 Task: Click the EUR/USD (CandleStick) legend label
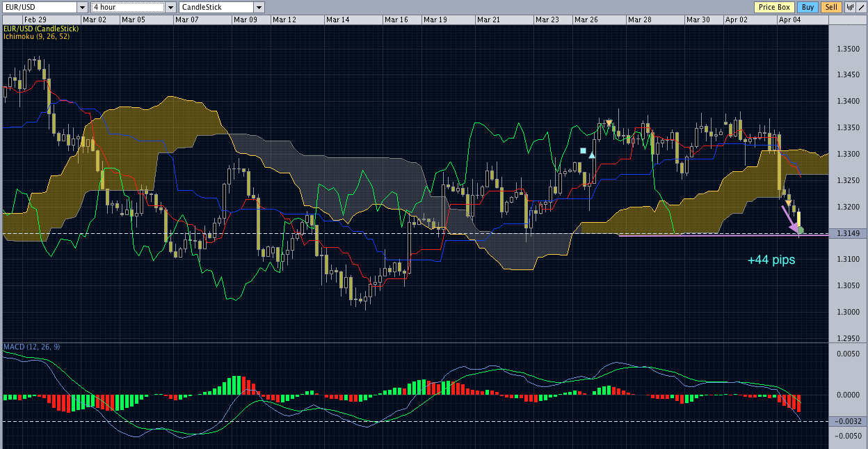[40, 28]
